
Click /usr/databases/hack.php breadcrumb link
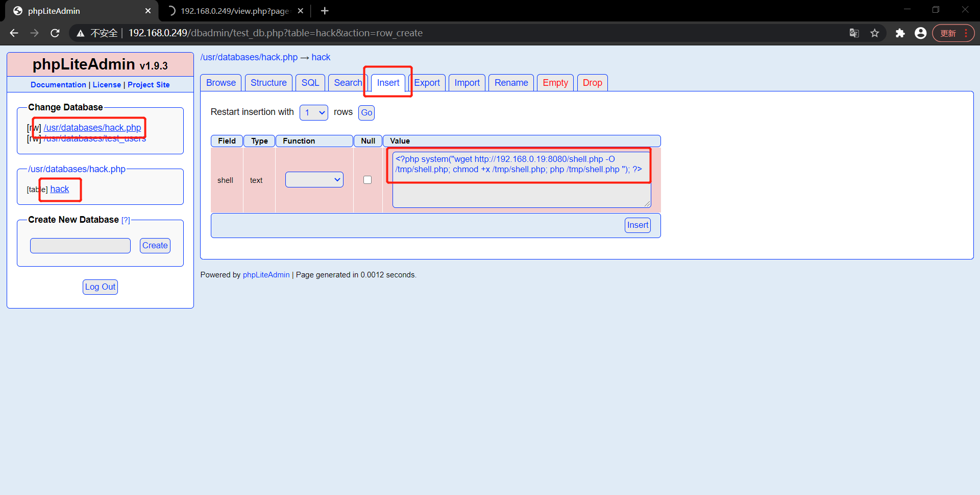click(249, 57)
